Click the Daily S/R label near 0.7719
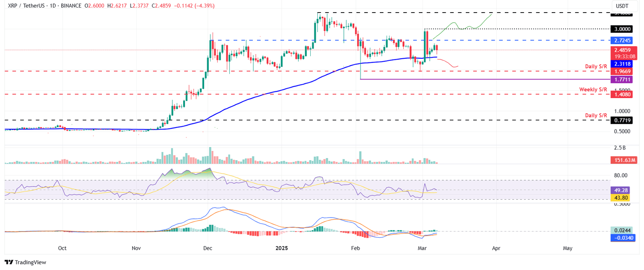644x270 pixels. pos(596,115)
